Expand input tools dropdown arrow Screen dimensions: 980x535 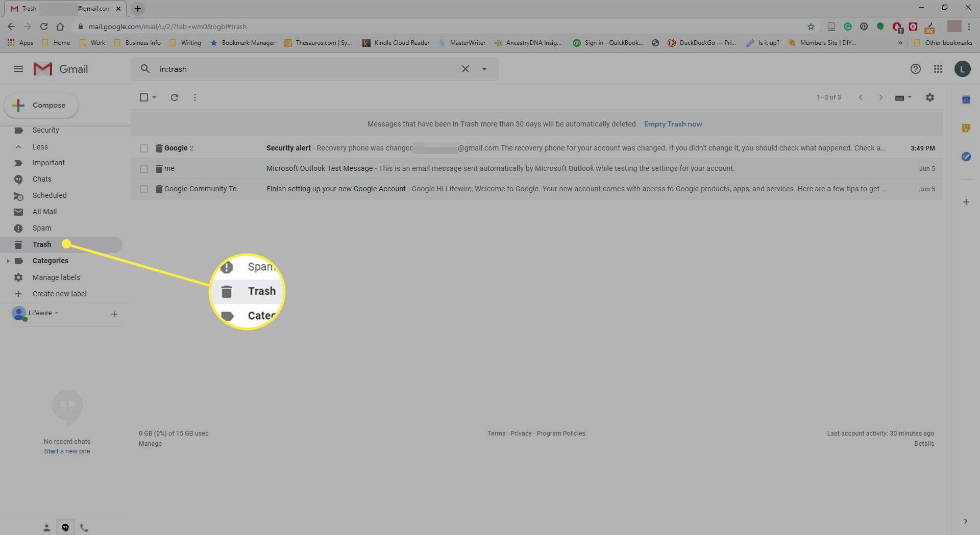[x=909, y=97]
